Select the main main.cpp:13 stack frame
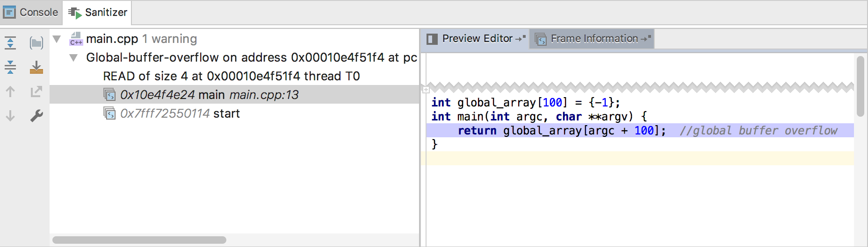The width and height of the screenshot is (868, 247). pyautogui.click(x=209, y=95)
